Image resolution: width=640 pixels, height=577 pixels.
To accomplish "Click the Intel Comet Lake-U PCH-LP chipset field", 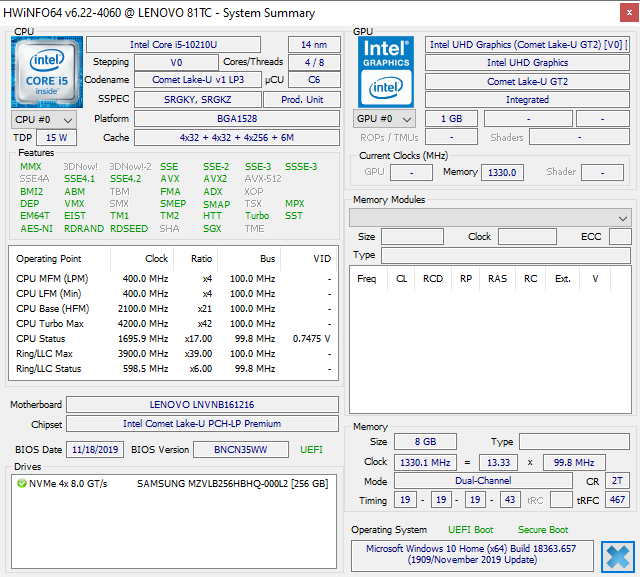I will pos(202,424).
